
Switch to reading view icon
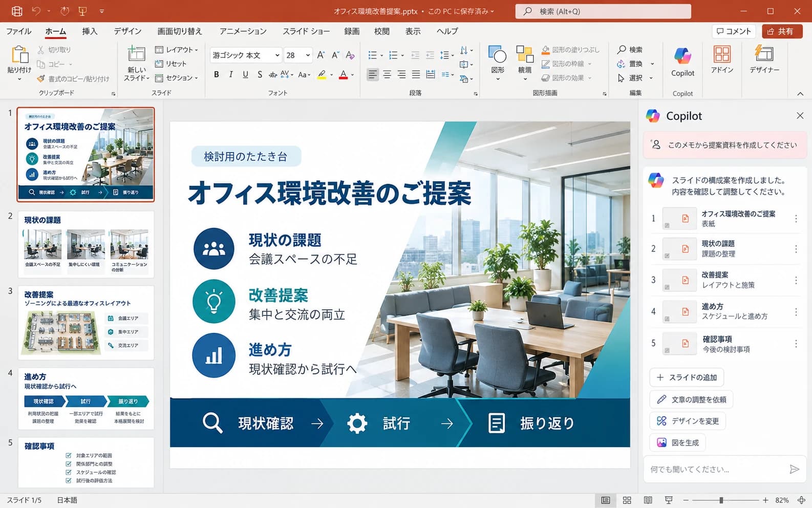click(648, 500)
